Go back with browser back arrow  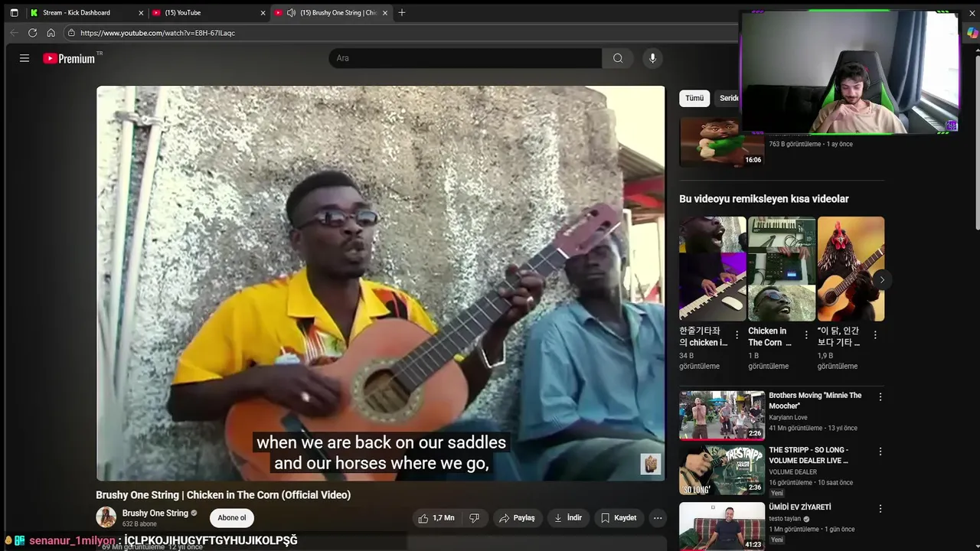point(14,33)
